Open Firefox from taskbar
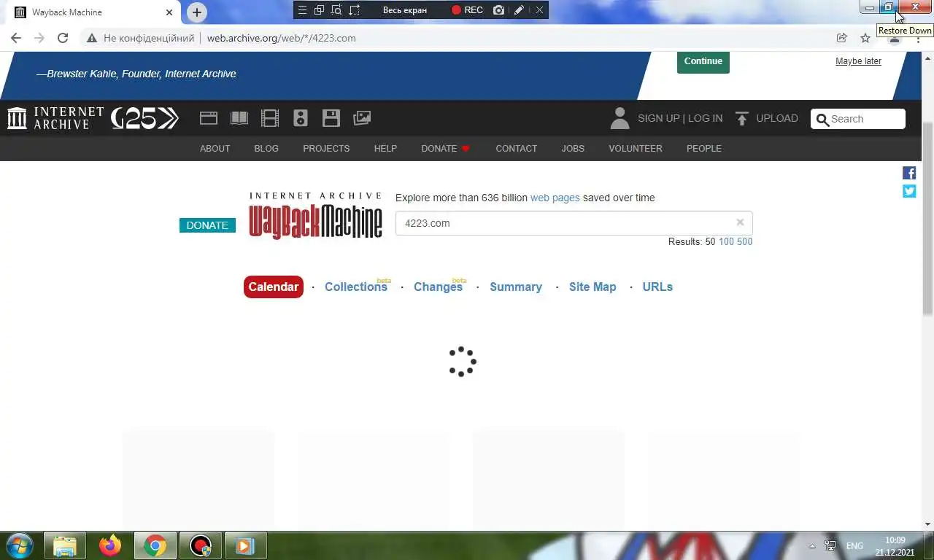Image resolution: width=934 pixels, height=560 pixels. point(110,545)
